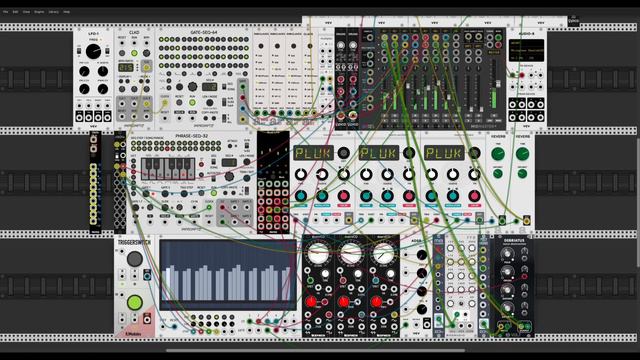Click the first oscillator's red knob
The image size is (640, 360).
click(x=311, y=302)
